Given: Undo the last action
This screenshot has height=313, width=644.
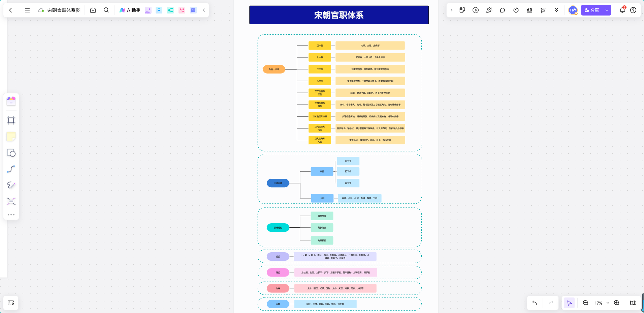Looking at the screenshot, I should coord(535,303).
